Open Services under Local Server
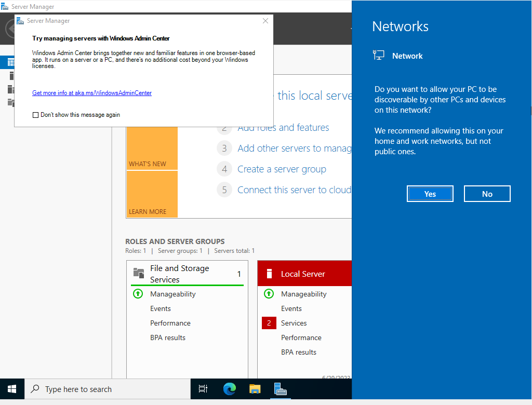 coord(294,323)
